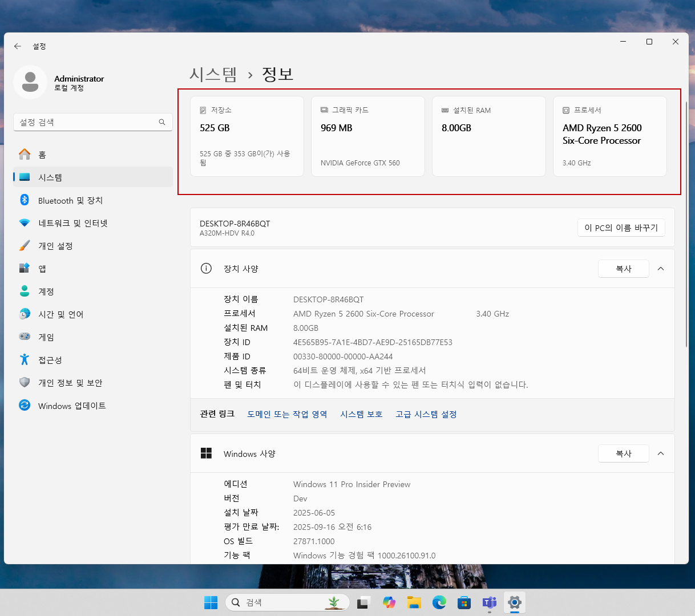The width and height of the screenshot is (695, 616).
Task: Open Teams from the taskbar
Action: tap(490, 602)
